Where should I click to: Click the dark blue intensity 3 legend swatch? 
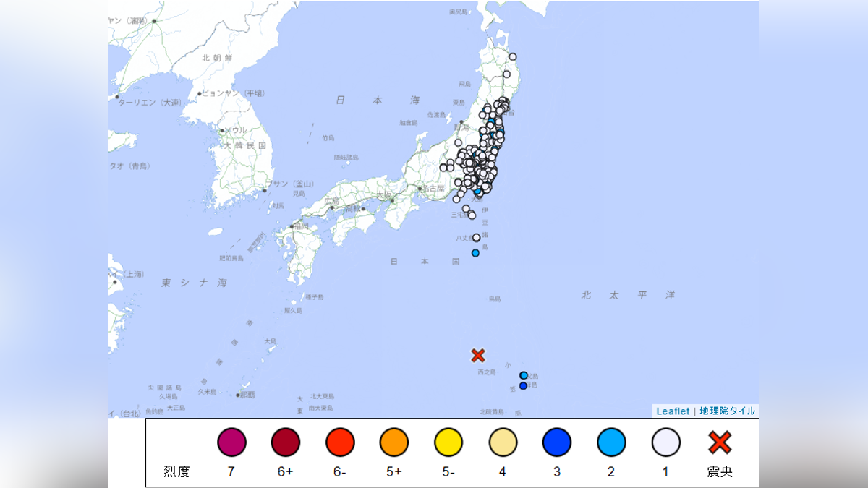[x=557, y=442]
